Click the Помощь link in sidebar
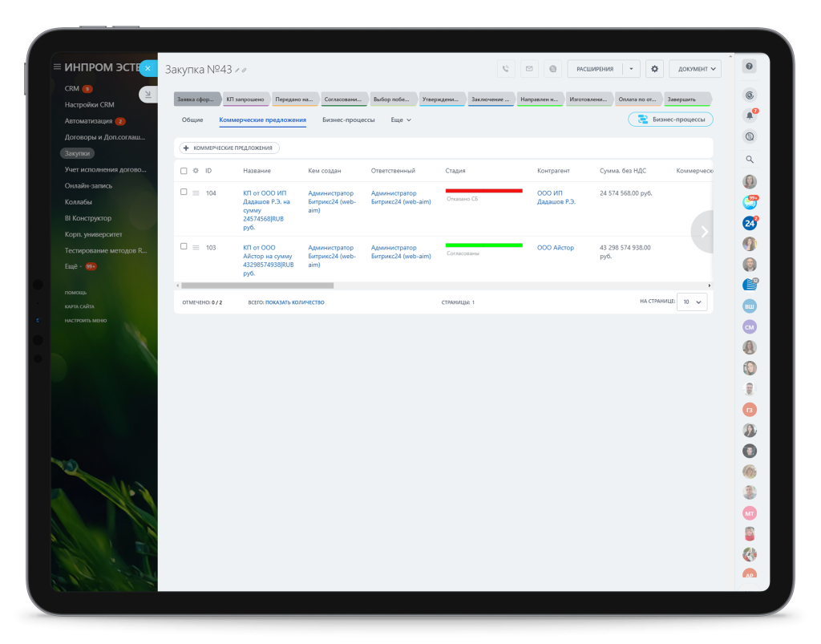The height and width of the screenshot is (644, 821). (x=75, y=293)
